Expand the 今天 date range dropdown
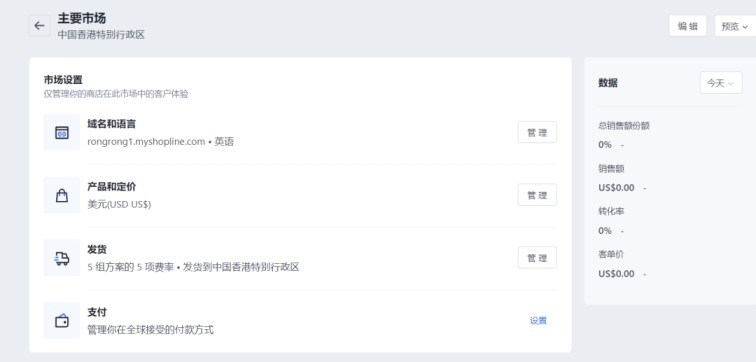The height and width of the screenshot is (362, 756). coord(721,83)
